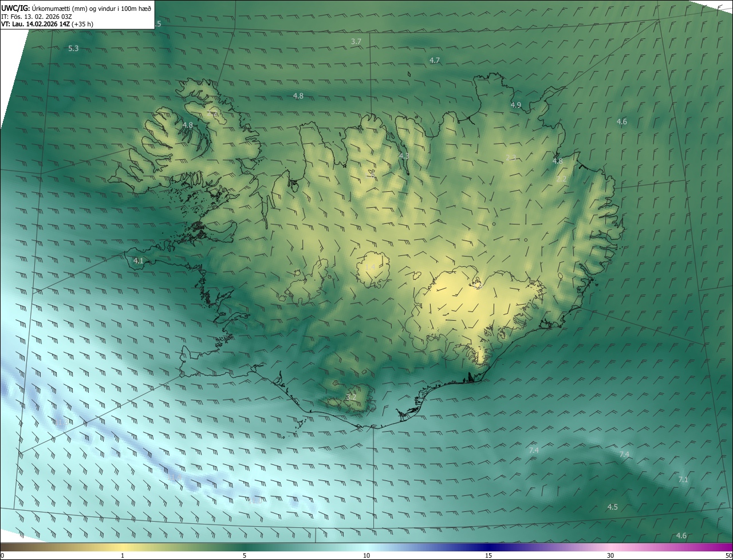Click the 2.3 value label on the map

511,157
